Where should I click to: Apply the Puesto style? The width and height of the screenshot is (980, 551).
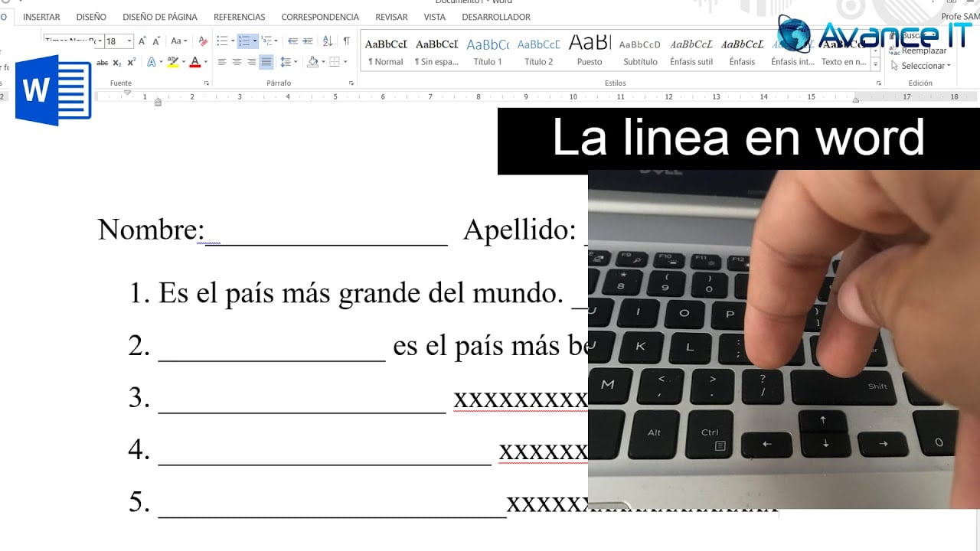click(590, 52)
